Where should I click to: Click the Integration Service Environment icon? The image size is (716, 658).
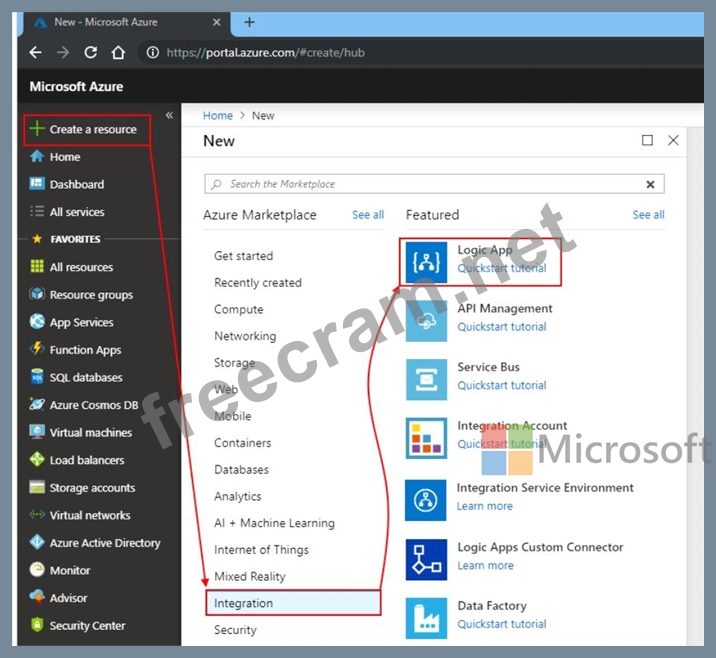tap(426, 500)
